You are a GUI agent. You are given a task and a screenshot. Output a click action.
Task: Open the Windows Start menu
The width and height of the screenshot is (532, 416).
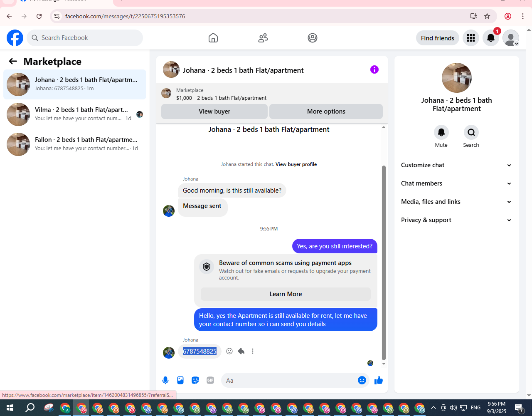click(x=10, y=408)
